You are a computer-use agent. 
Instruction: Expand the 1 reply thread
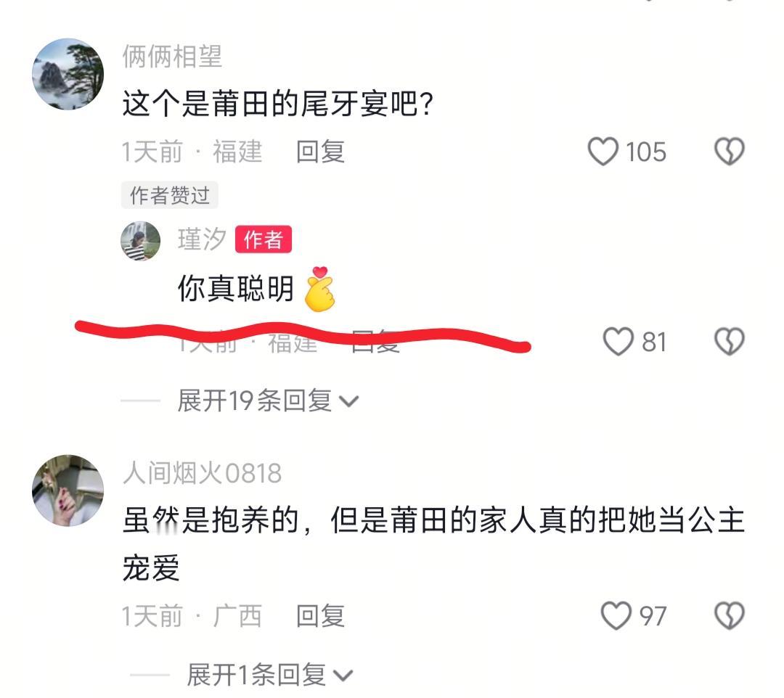pyautogui.click(x=270, y=675)
